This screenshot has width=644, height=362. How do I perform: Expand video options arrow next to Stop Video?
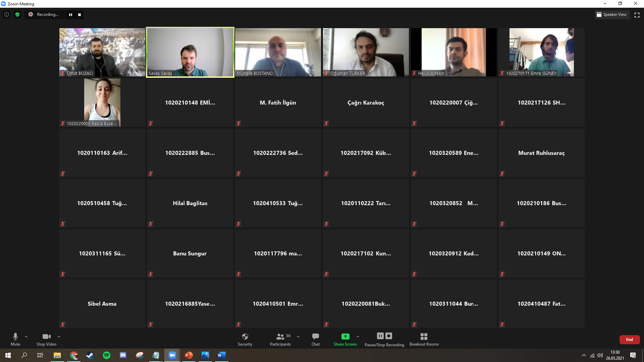(59, 337)
